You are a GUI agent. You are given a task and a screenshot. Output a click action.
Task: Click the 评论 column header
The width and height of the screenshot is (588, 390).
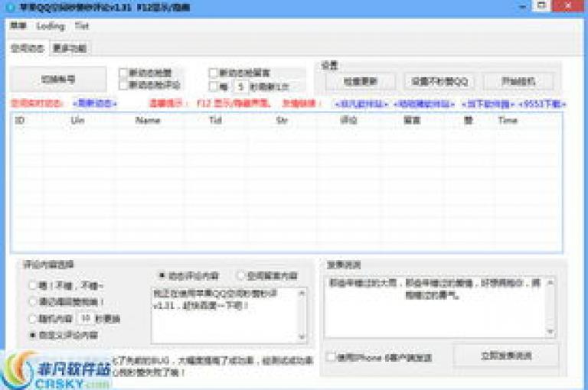click(348, 120)
